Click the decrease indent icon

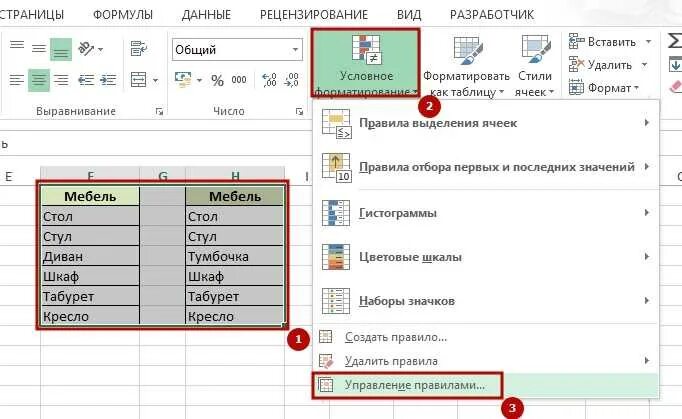point(86,80)
